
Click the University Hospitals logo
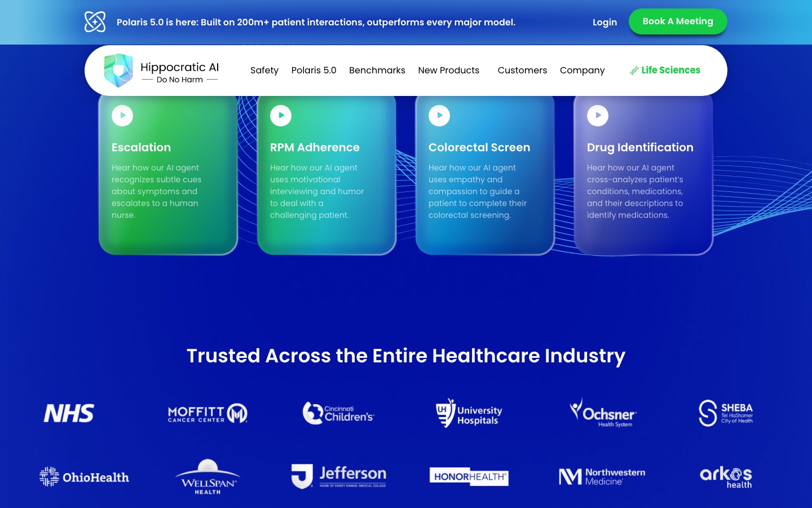click(x=469, y=413)
